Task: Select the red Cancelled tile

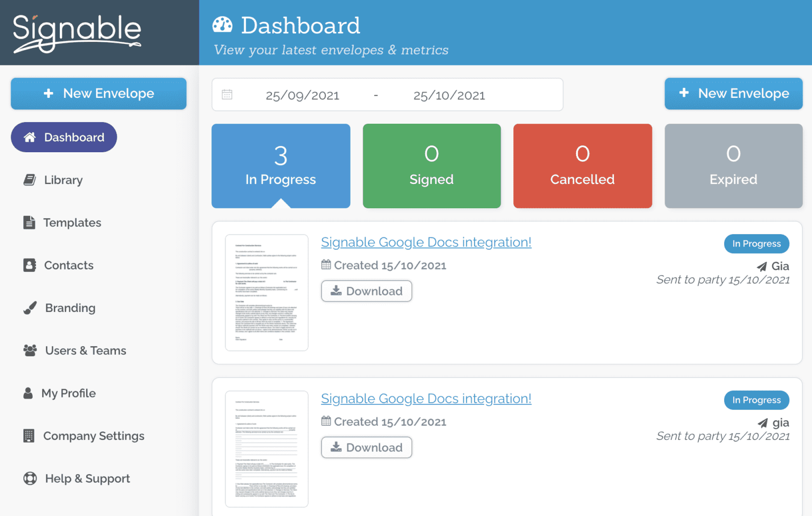Action: [x=582, y=166]
